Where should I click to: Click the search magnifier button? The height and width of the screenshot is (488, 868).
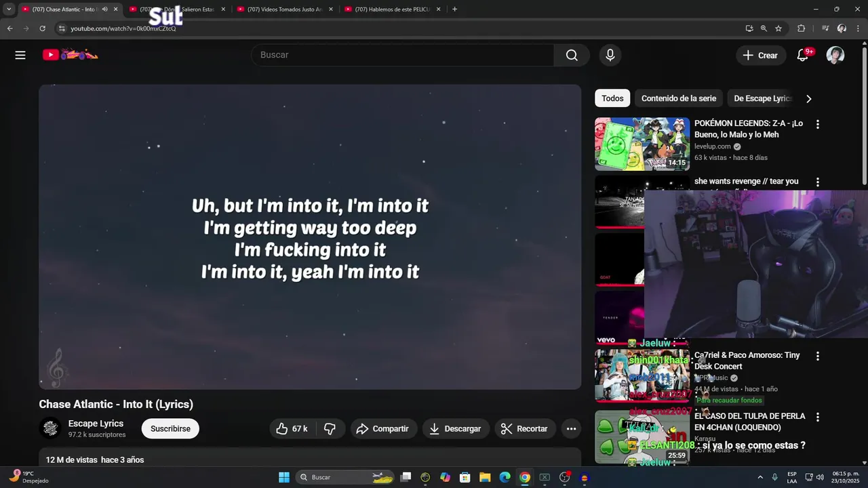[572, 55]
